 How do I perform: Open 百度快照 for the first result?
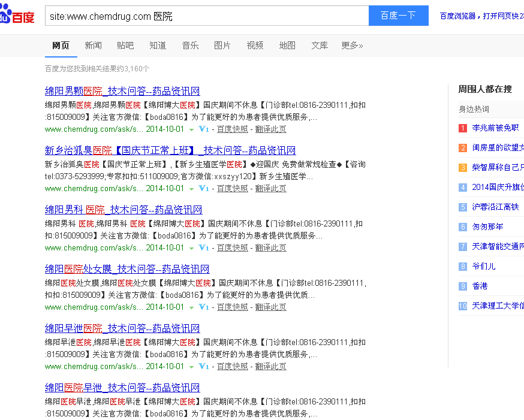[233, 129]
